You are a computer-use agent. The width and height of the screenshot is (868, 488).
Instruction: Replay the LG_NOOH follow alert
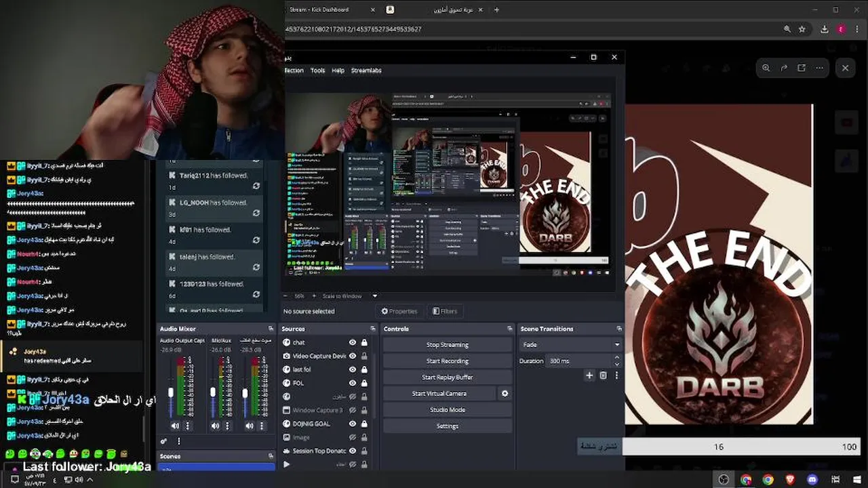tap(256, 213)
